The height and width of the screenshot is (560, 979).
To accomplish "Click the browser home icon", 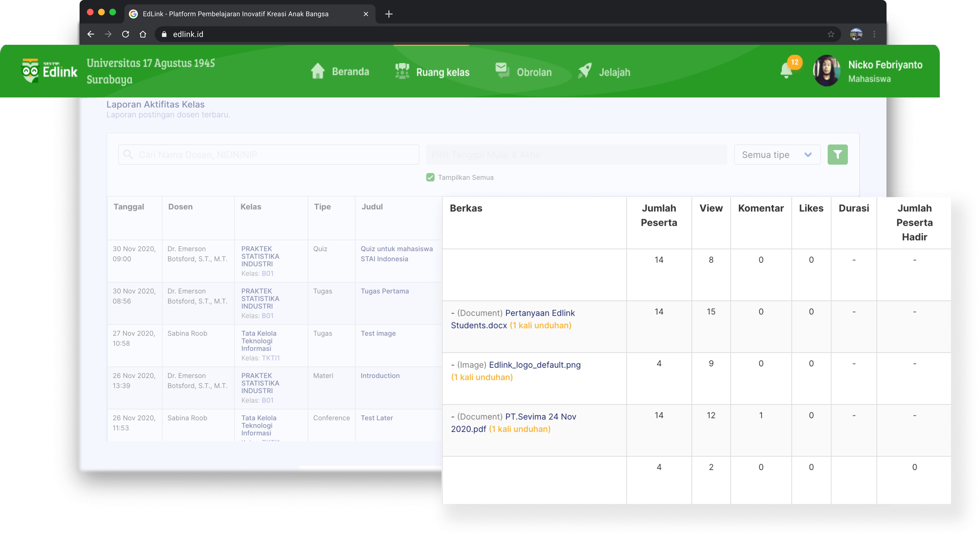I will point(143,34).
